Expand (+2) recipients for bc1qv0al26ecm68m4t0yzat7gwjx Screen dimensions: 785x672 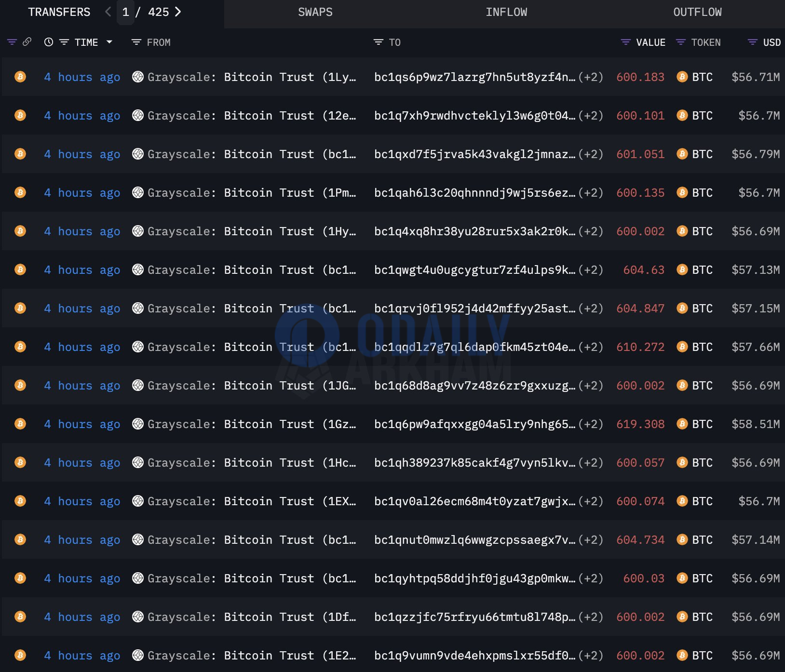click(591, 501)
